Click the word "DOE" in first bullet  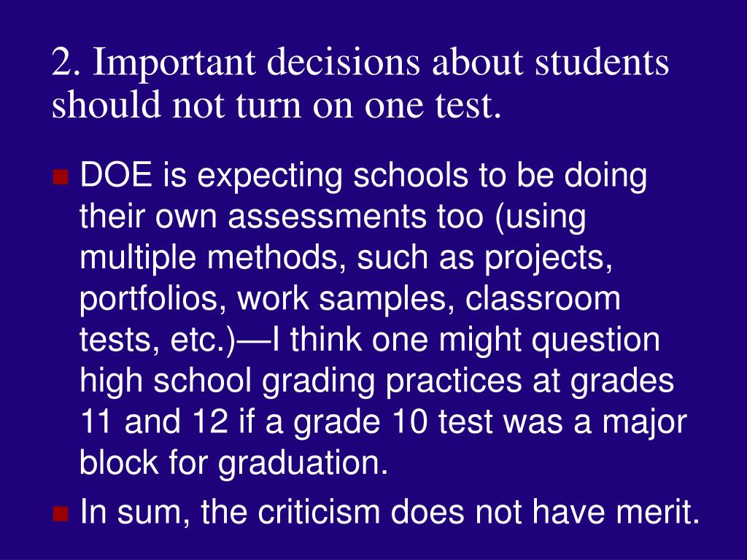point(116,175)
